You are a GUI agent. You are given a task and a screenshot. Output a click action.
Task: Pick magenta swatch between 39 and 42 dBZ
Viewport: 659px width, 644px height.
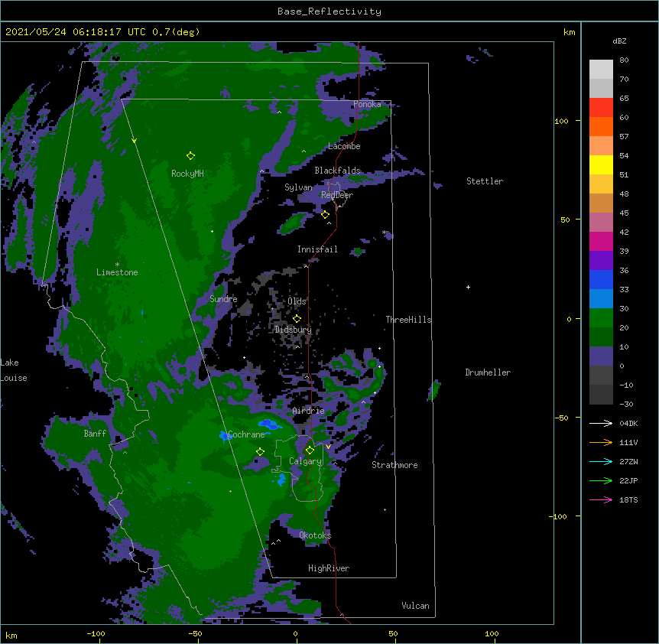coord(601,241)
